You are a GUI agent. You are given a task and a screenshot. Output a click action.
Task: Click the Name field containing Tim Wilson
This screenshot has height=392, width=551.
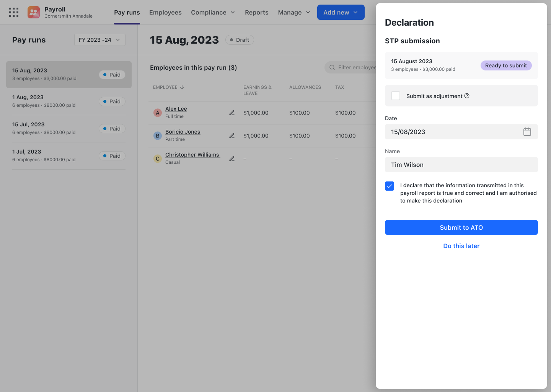point(461,165)
